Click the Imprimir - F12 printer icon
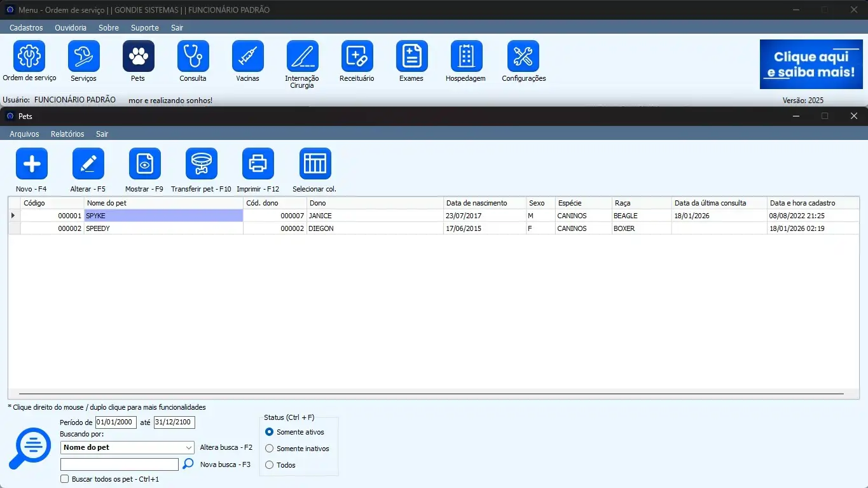The width and height of the screenshot is (868, 488). tap(258, 164)
